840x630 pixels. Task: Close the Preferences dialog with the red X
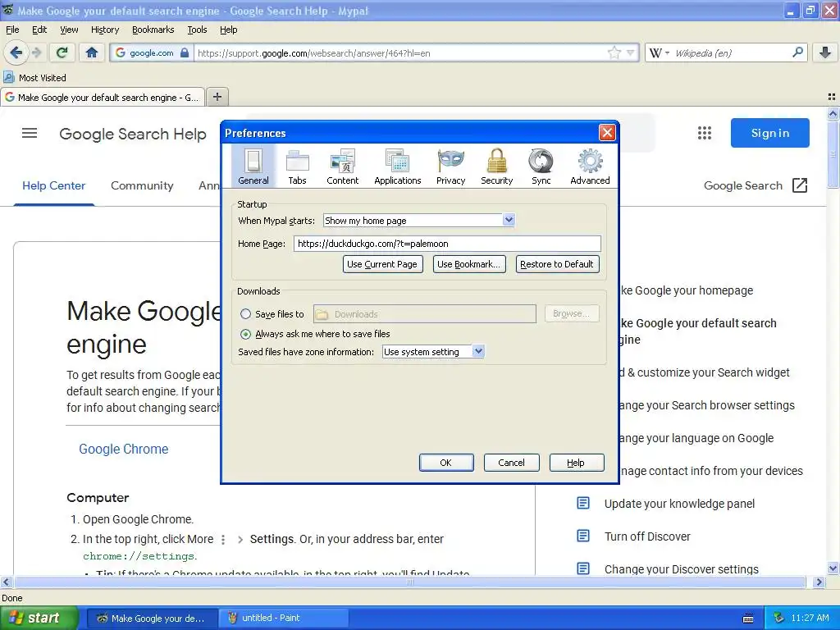coord(606,132)
